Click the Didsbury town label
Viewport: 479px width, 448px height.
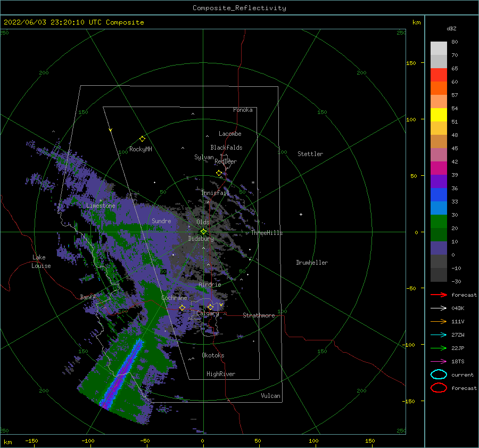point(201,239)
